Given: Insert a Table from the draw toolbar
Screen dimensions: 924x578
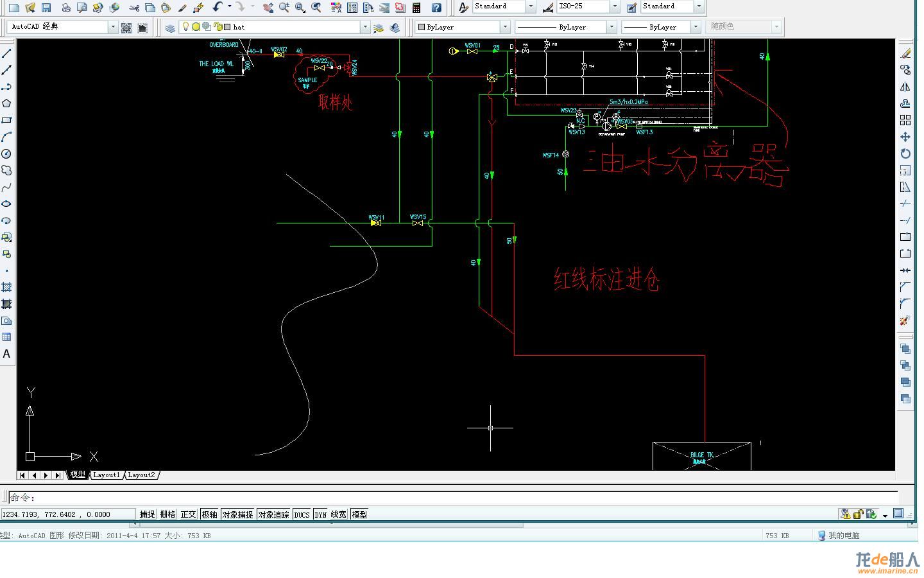Looking at the screenshot, I should (6, 337).
